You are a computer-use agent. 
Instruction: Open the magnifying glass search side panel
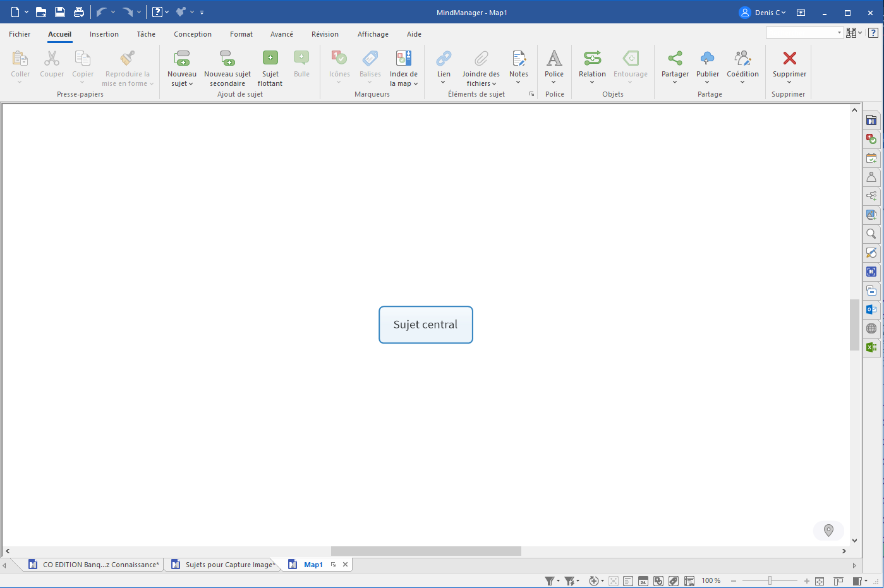pos(871,234)
